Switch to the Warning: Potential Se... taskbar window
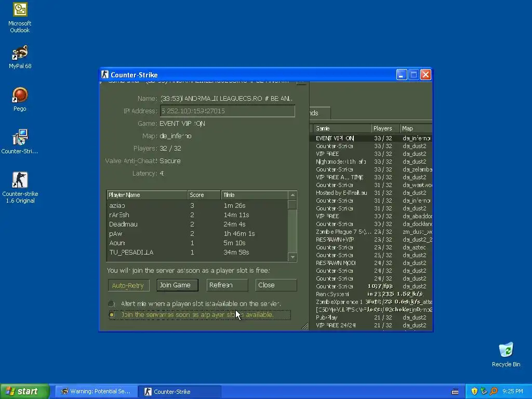The height and width of the screenshot is (399, 532). (96, 392)
